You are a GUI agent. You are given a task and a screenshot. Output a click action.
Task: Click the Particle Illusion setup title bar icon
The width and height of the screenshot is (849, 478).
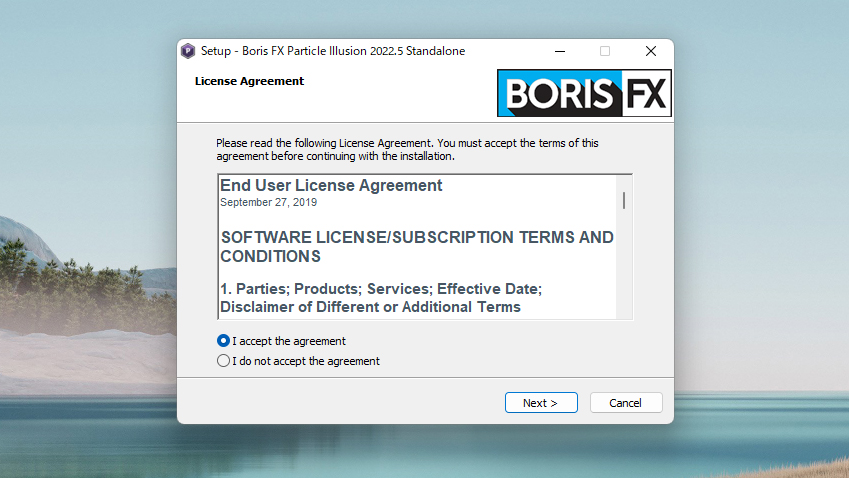tap(188, 51)
